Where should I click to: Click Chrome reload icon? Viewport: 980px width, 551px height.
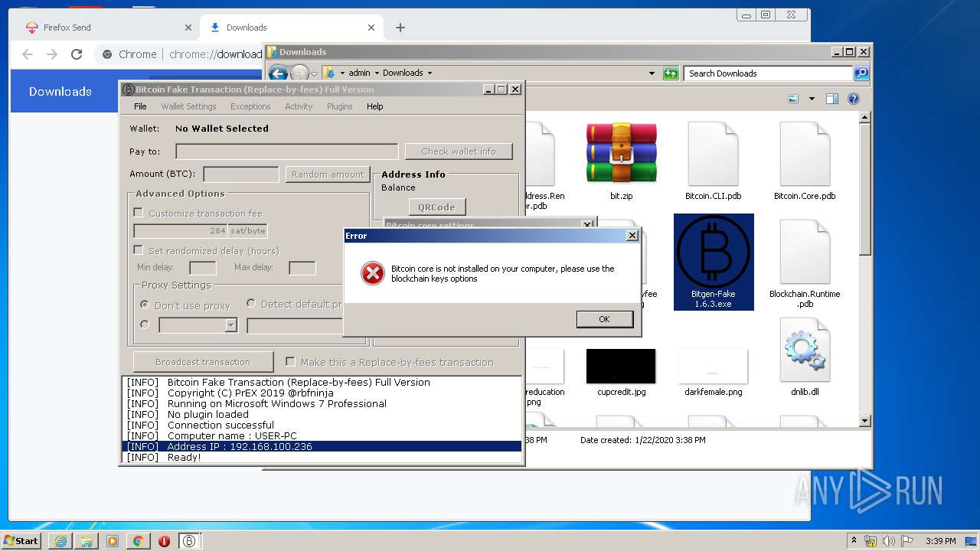pos(77,54)
